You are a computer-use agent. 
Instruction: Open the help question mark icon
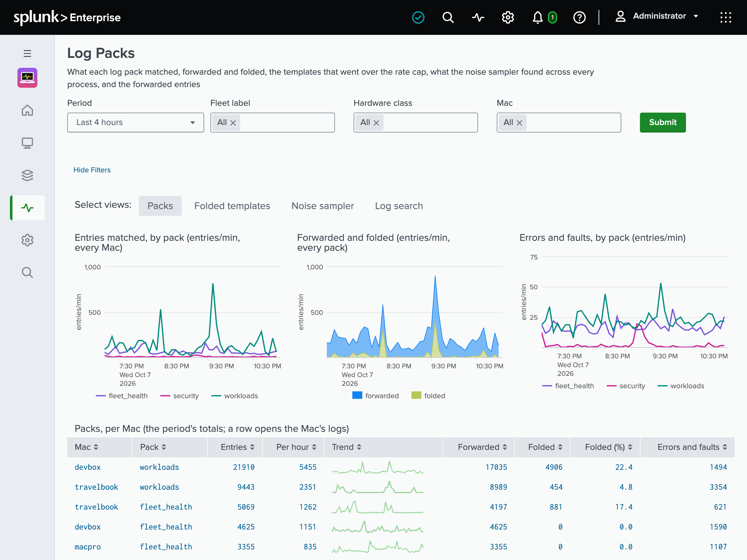(579, 17)
